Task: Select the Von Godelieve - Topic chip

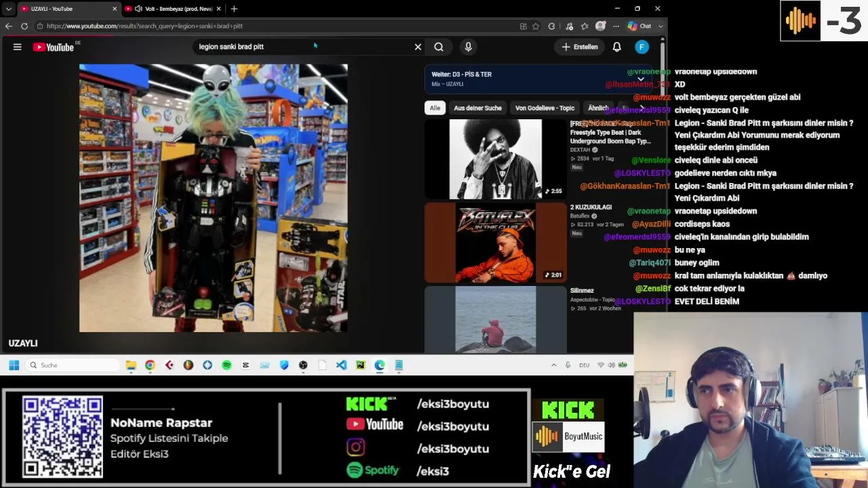Action: pyautogui.click(x=545, y=108)
